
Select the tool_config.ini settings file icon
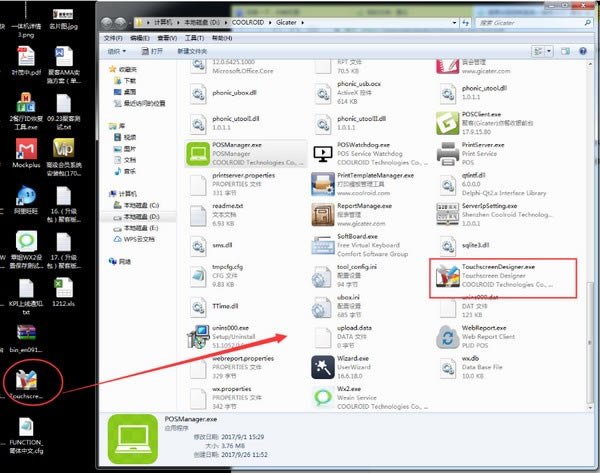point(321,276)
